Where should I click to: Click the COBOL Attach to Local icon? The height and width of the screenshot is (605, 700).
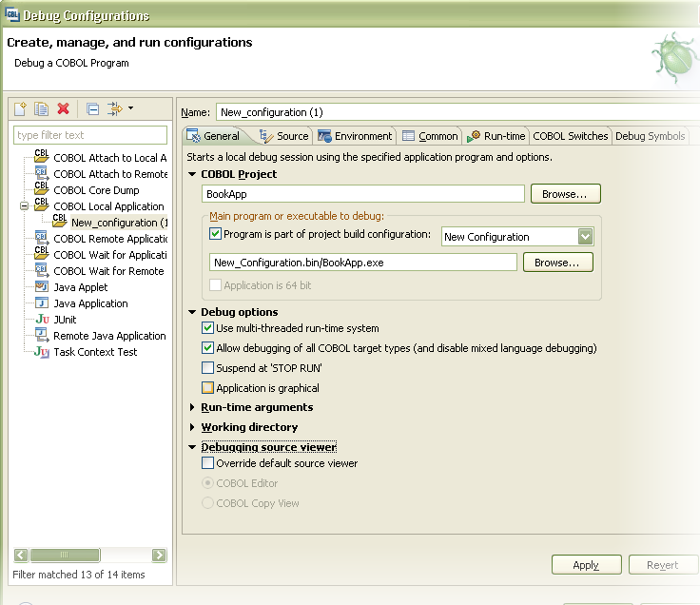(42, 156)
